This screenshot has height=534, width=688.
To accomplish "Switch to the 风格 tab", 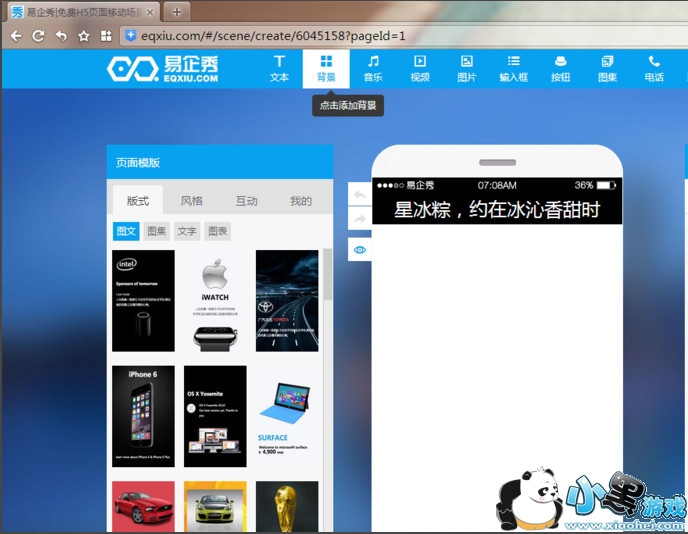I will [191, 201].
